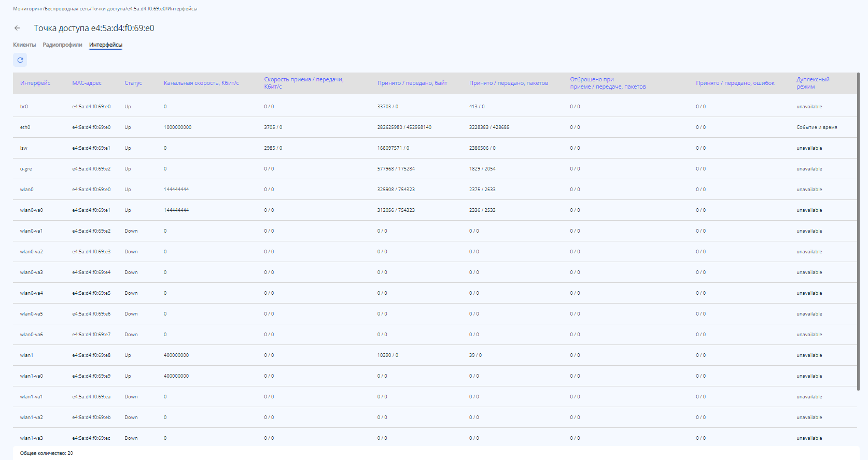Sort by the Интерфейс column header
868x460 pixels.
[35, 83]
